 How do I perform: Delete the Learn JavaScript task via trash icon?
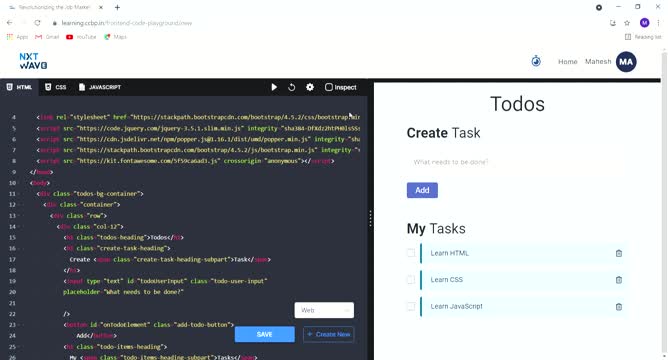point(619,306)
